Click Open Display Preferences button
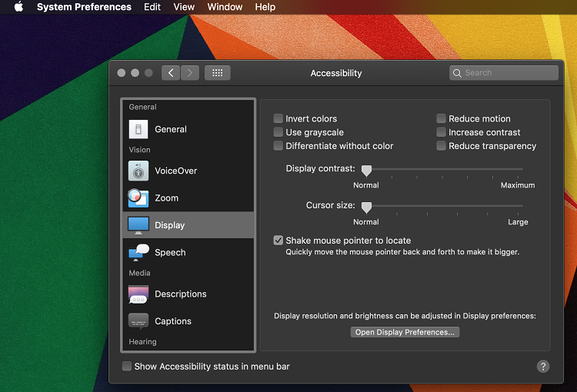The image size is (577, 392). pyautogui.click(x=405, y=332)
